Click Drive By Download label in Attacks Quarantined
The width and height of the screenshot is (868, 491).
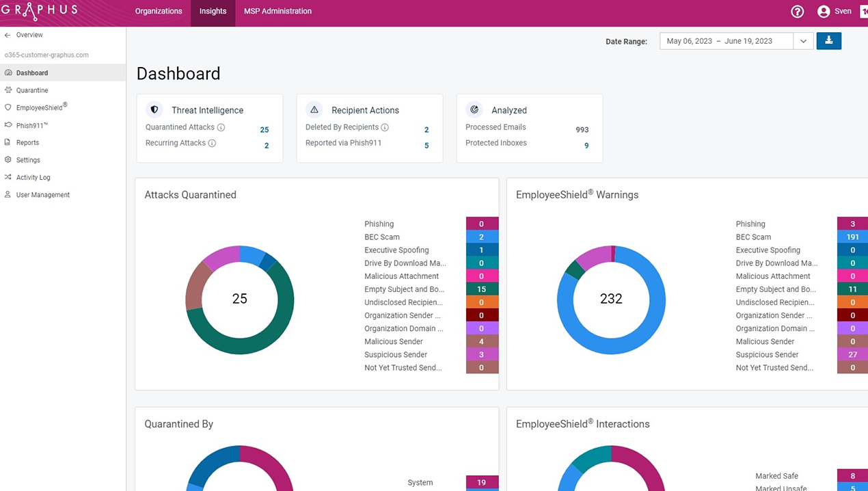[405, 263]
